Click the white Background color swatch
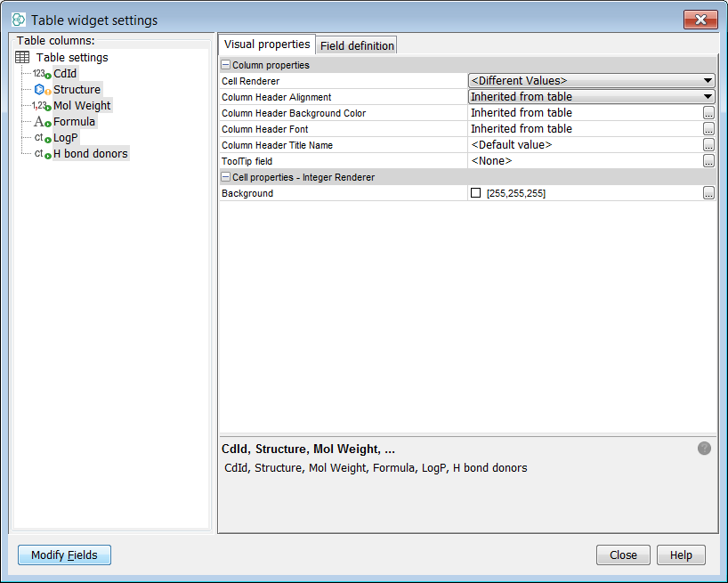Viewport: 728px width, 583px height. (476, 193)
